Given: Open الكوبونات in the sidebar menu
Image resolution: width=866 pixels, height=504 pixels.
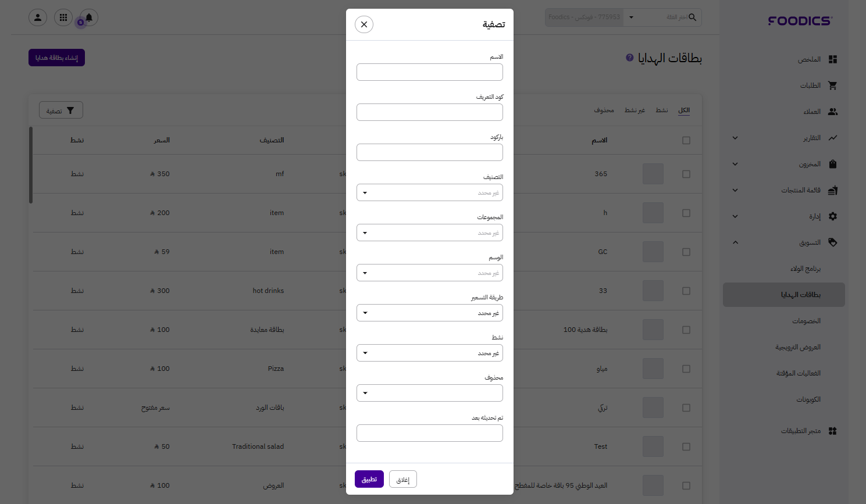Looking at the screenshot, I should point(808,399).
